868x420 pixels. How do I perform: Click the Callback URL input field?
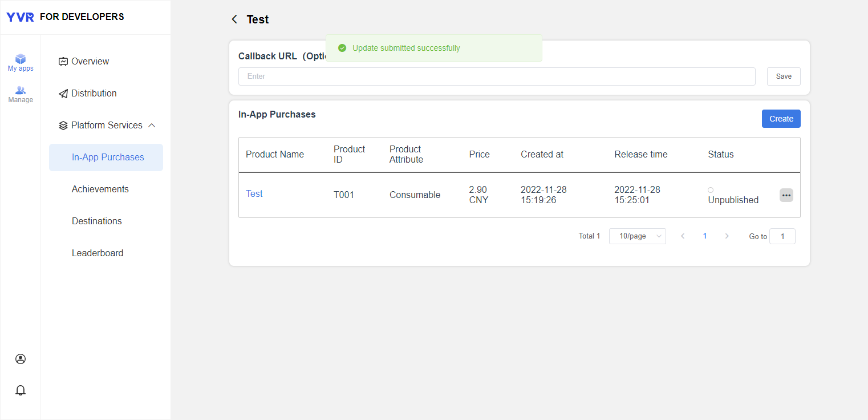(496, 76)
